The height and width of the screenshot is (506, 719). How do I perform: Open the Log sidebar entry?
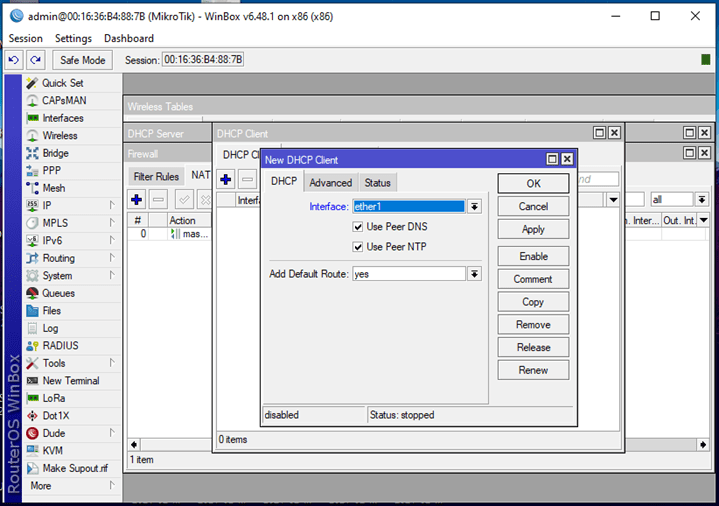[x=50, y=328]
